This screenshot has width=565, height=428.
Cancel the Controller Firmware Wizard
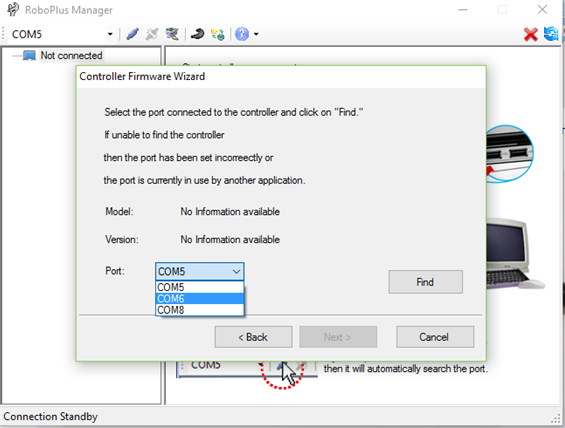[x=435, y=337]
